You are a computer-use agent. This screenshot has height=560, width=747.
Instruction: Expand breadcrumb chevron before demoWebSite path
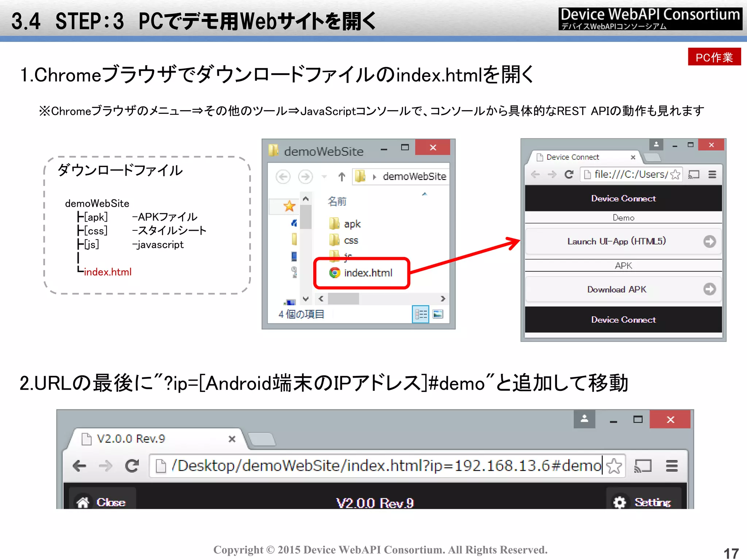[x=374, y=177]
